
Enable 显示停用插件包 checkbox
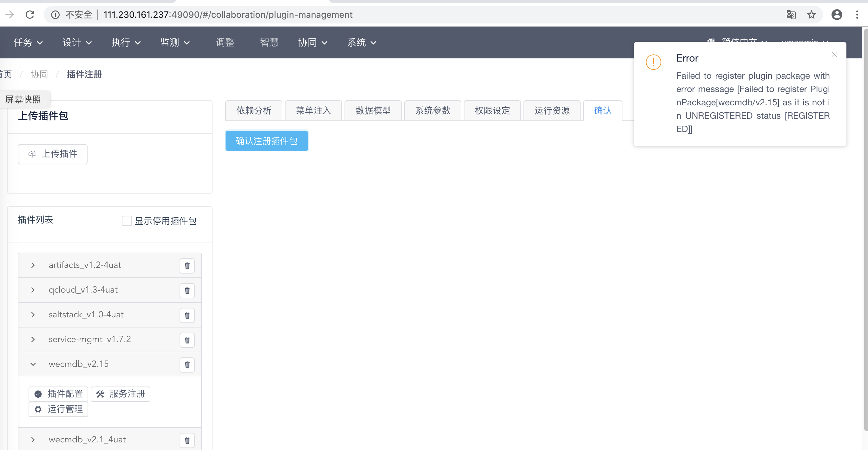point(126,221)
